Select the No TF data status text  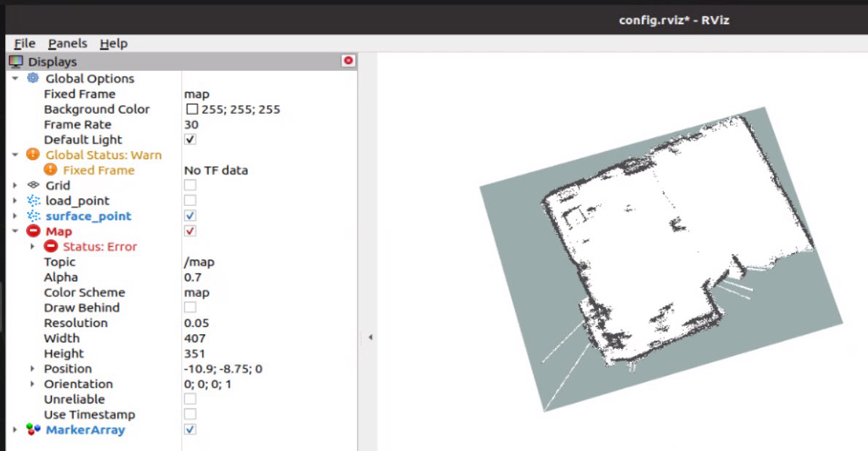click(x=216, y=170)
